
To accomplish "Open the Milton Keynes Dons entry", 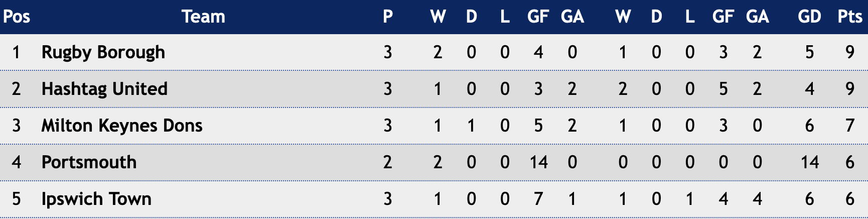I will (x=122, y=125).
